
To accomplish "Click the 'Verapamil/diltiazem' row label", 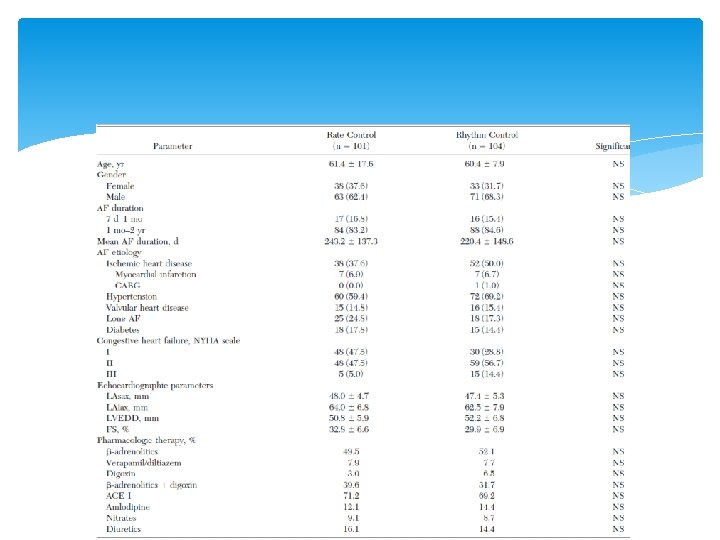I will 144,463.
